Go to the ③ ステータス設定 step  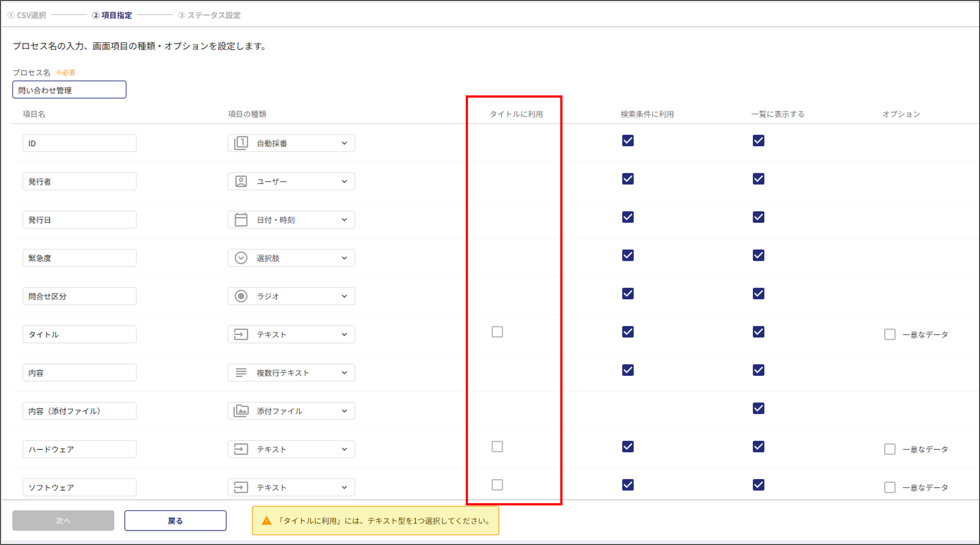tap(210, 15)
